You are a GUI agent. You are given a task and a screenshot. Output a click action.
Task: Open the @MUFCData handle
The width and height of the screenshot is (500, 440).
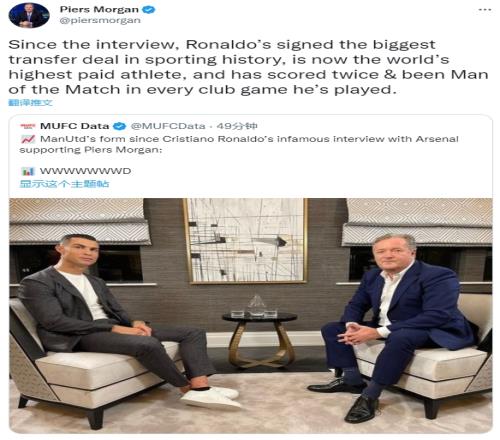[x=168, y=126]
